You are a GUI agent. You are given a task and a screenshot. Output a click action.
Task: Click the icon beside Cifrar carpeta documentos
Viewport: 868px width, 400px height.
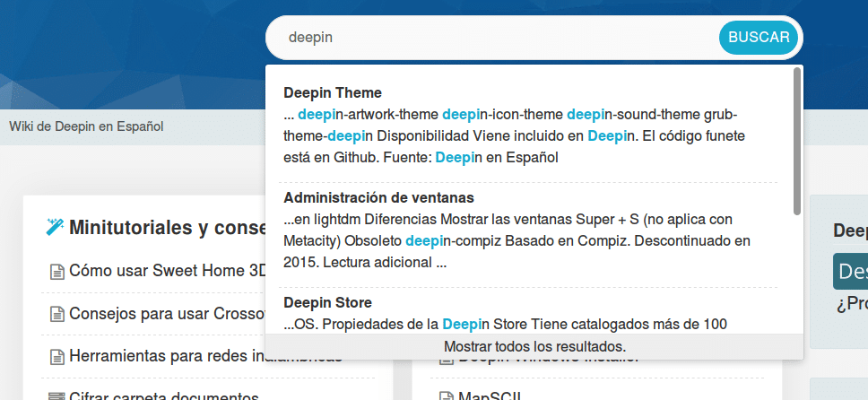(56, 396)
